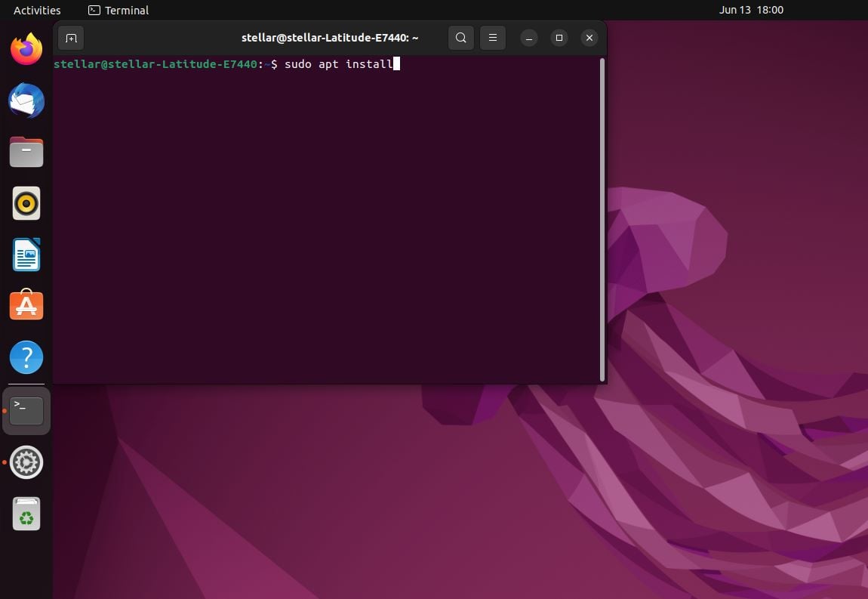Open the Files manager from the dock
868x599 pixels.
(26, 152)
